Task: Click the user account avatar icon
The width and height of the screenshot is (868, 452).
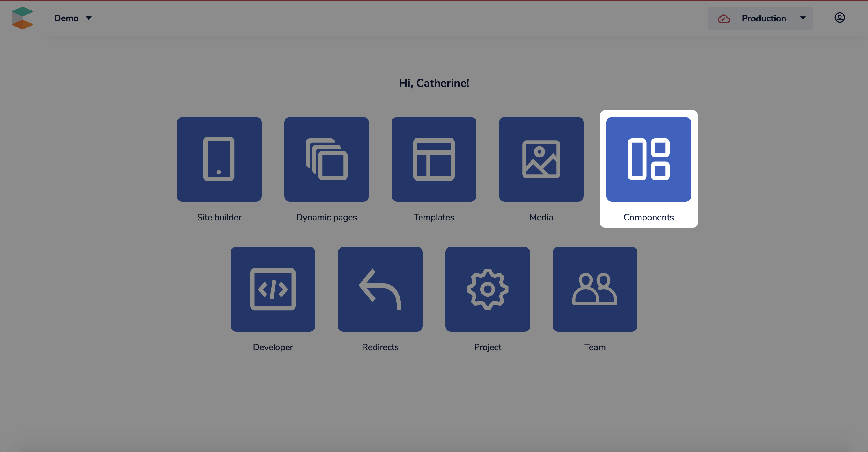Action: click(x=839, y=18)
